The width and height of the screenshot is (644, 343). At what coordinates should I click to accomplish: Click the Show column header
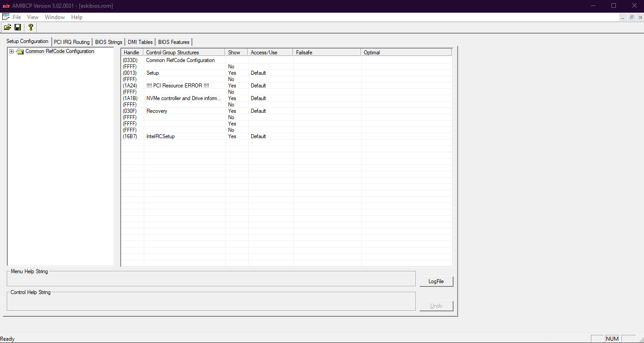pos(236,53)
